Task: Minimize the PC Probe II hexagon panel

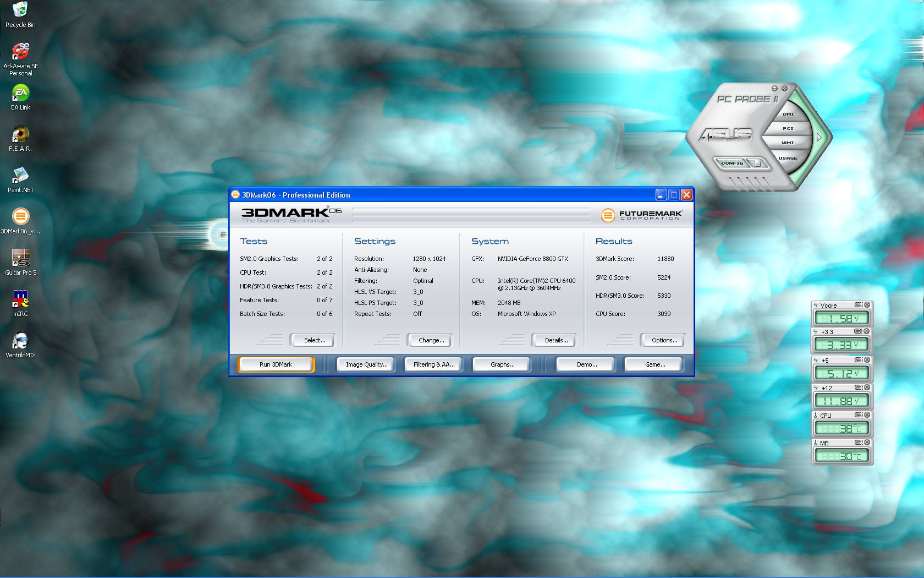Action: 774,88
